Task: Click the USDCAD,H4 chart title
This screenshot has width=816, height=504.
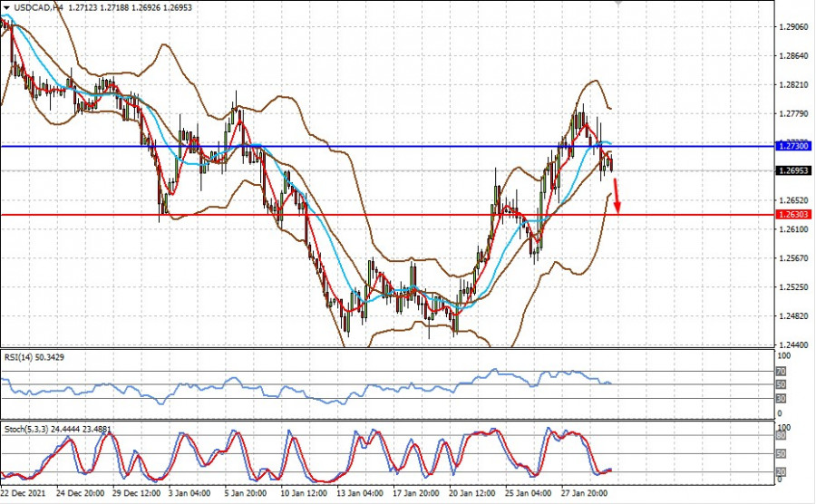Action: (38, 8)
